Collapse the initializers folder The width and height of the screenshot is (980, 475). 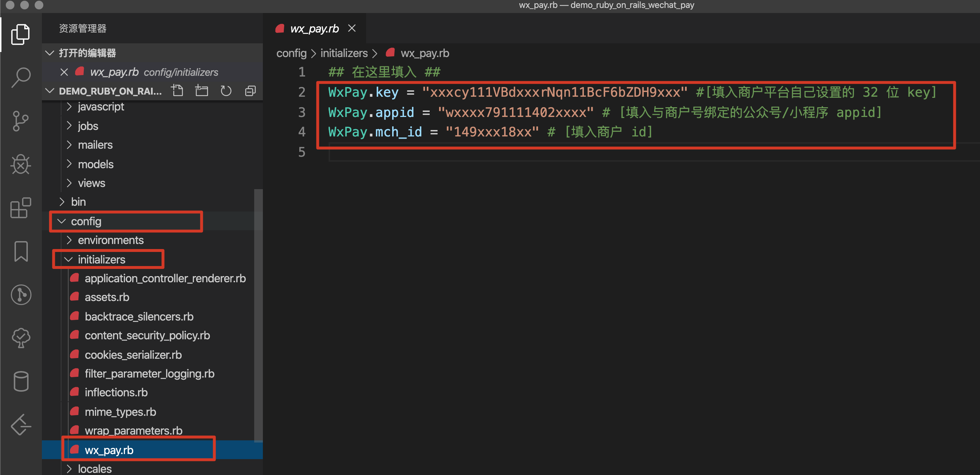point(101,260)
